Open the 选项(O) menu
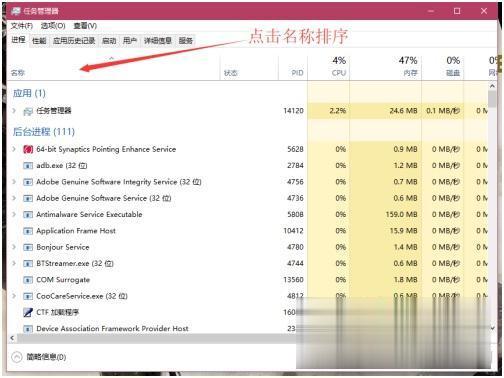504x378 pixels. [53, 26]
